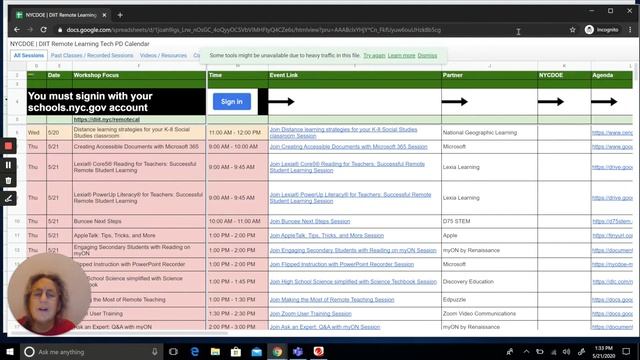The height and width of the screenshot is (360, 640).
Task: Open Join Lexia Core5 Reading session link
Action: click(347, 167)
